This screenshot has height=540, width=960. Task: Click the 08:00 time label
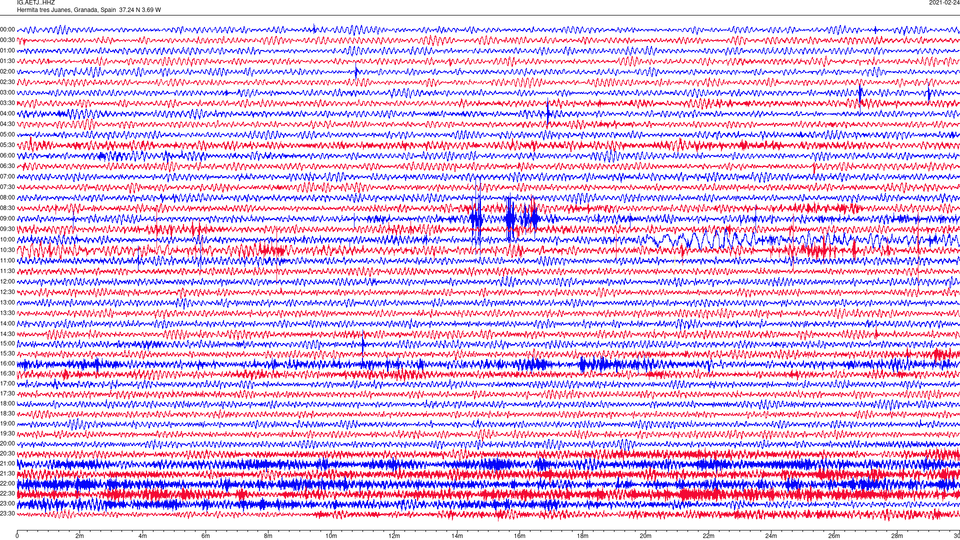pyautogui.click(x=7, y=197)
